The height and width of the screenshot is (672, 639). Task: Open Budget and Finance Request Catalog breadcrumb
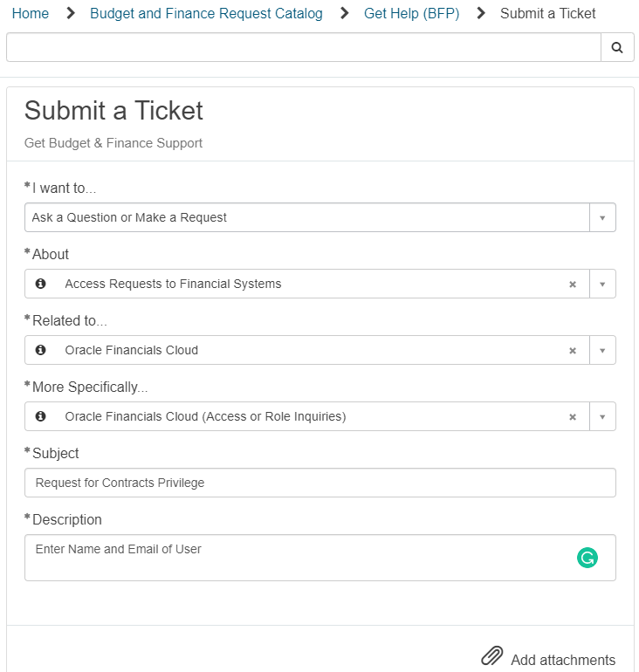tap(206, 13)
